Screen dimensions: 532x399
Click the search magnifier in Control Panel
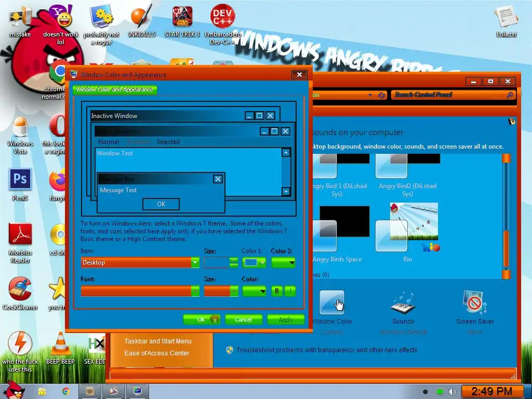click(x=509, y=95)
